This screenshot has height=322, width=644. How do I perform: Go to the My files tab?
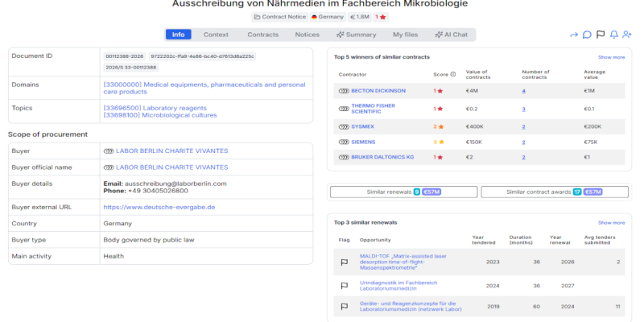pyautogui.click(x=406, y=35)
